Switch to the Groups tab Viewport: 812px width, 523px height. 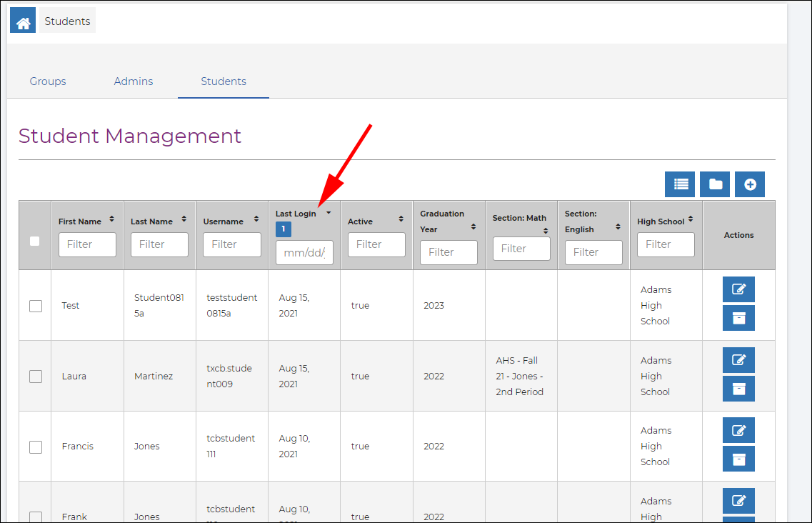(48, 81)
